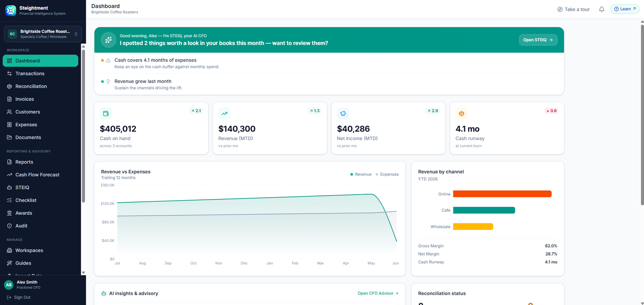This screenshot has width=644, height=305.
Task: Click the Net Margin 28.7% value
Action: 551,254
